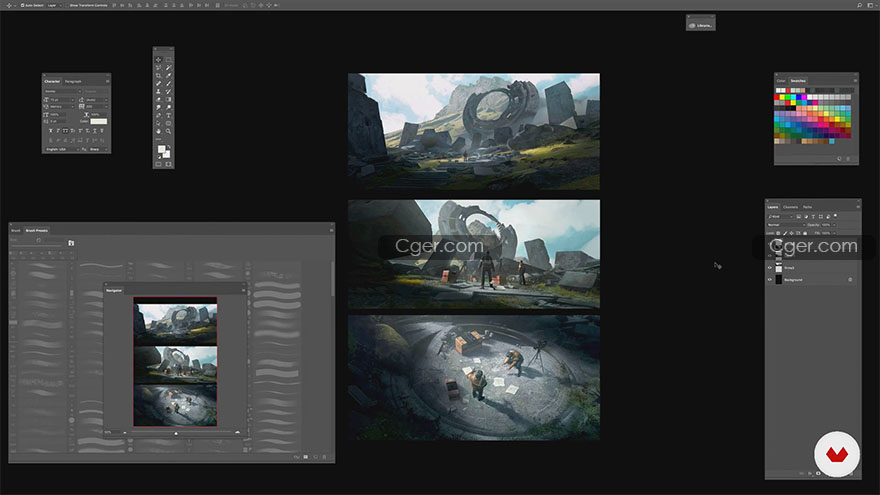Toggle Faux Bold in Character panel
880x495 pixels.
pyautogui.click(x=51, y=131)
